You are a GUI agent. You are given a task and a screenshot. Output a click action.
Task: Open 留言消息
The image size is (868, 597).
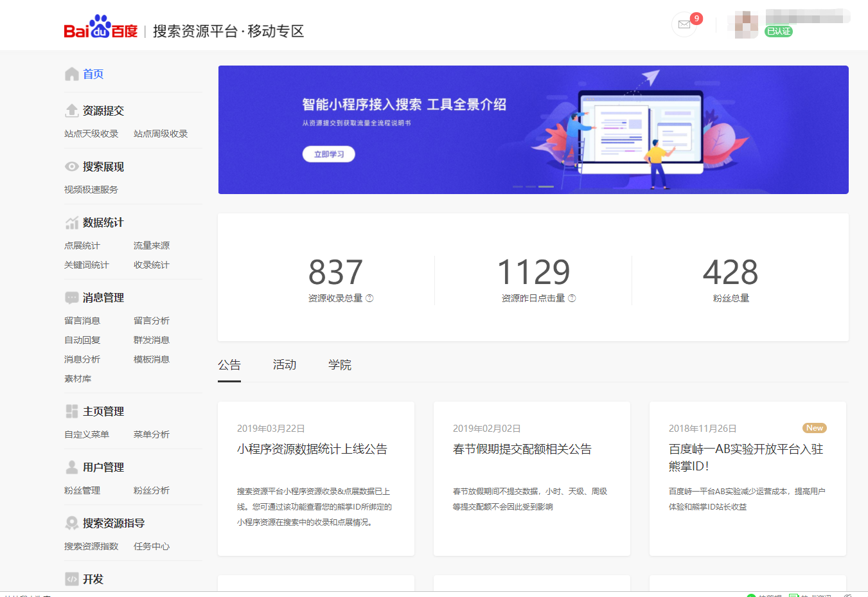pos(82,321)
